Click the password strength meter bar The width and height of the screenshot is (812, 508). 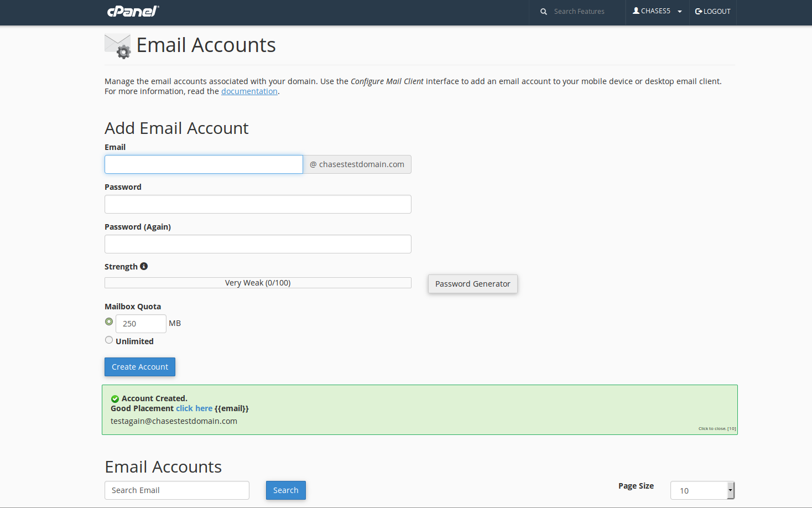[x=258, y=283]
